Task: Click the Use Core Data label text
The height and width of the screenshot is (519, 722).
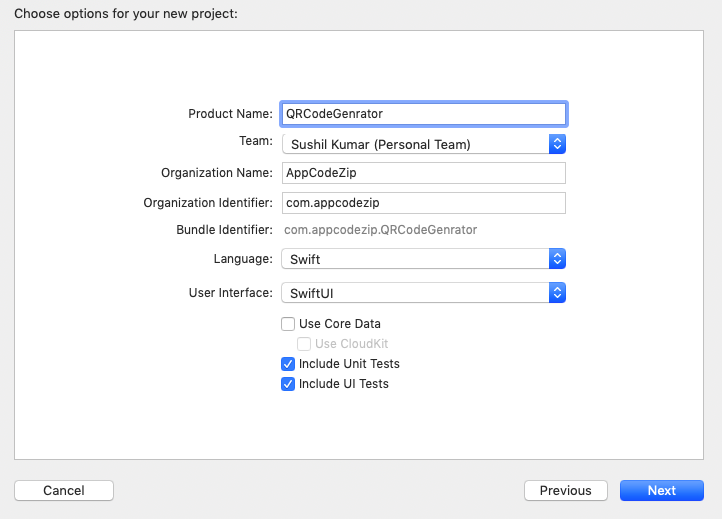Action: coord(340,324)
